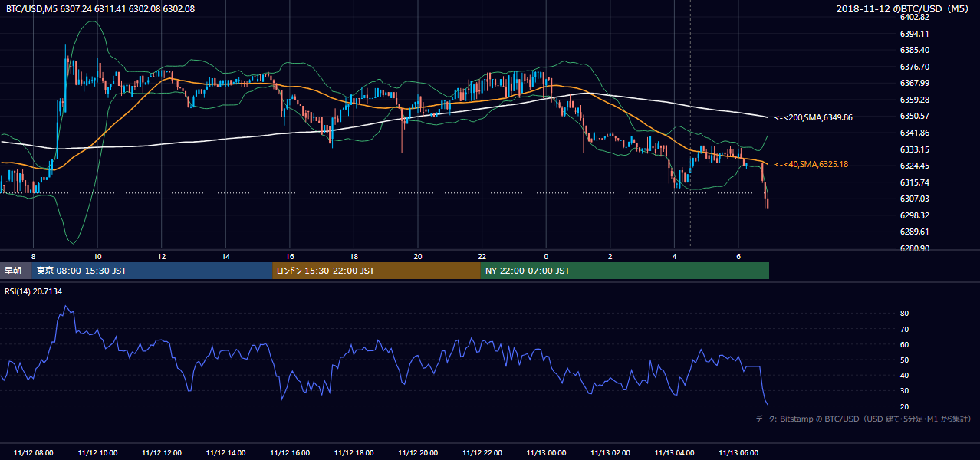Select the 200 SMA label 6349.86
This screenshot has width=980, height=460.
click(814, 117)
